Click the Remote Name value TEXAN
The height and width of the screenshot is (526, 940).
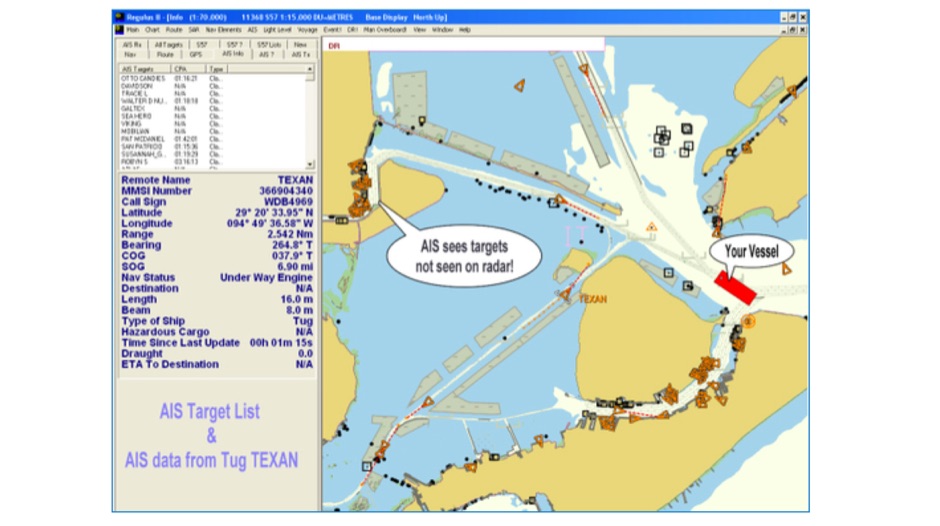295,180
